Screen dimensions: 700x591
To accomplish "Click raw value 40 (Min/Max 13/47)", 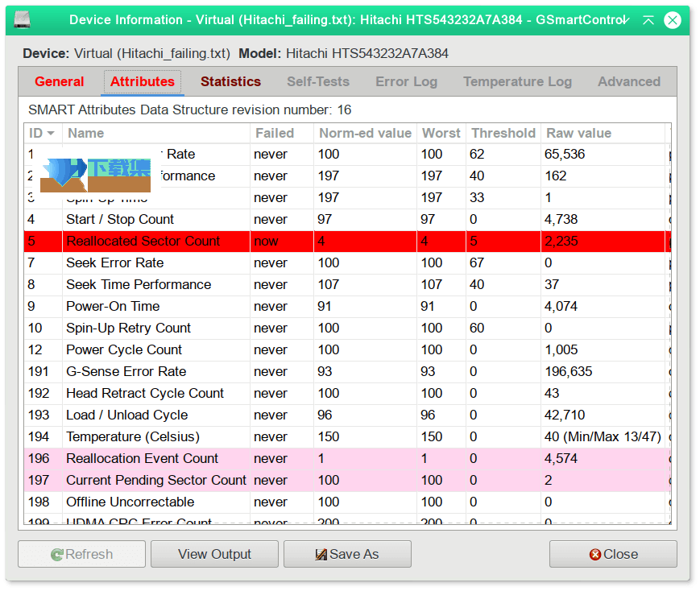I will [603, 437].
